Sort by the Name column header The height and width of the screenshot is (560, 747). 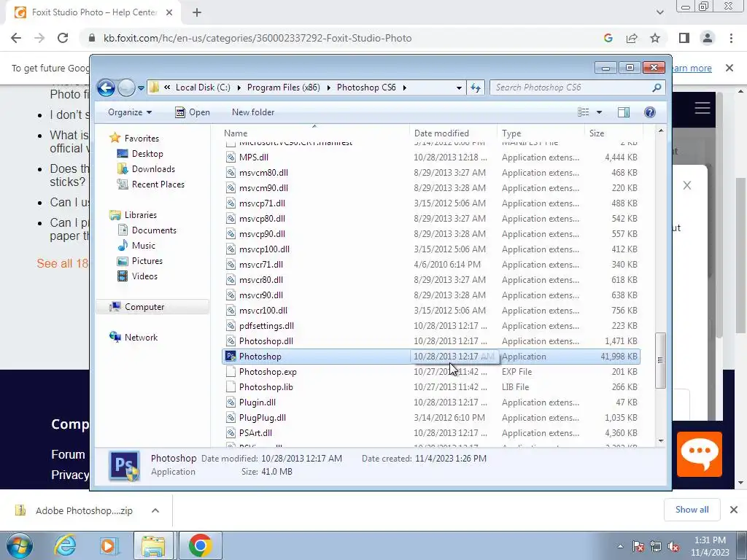(314, 133)
